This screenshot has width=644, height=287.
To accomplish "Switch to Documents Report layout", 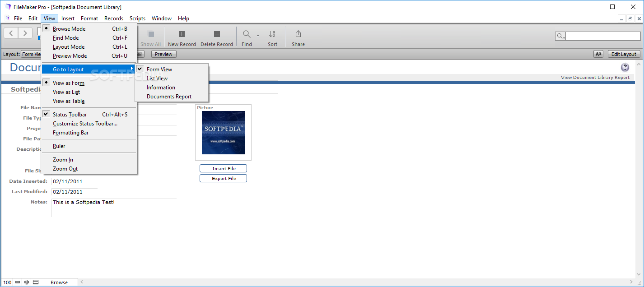I will [x=172, y=97].
